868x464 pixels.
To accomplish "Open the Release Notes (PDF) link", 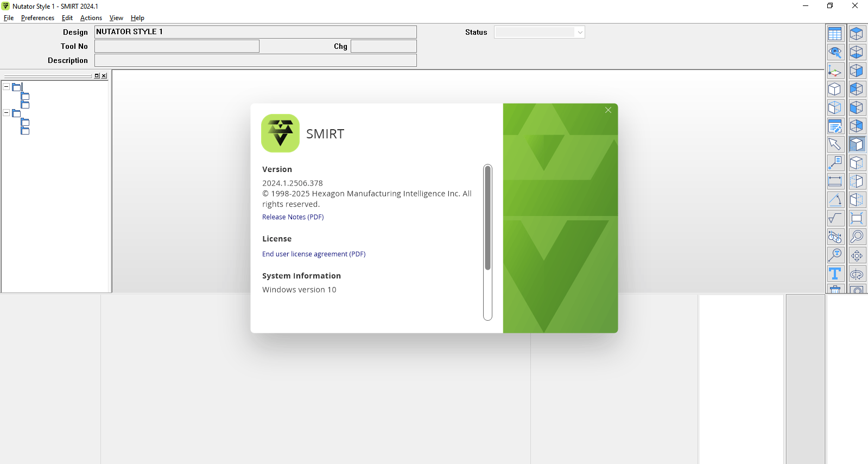I will pos(293,217).
